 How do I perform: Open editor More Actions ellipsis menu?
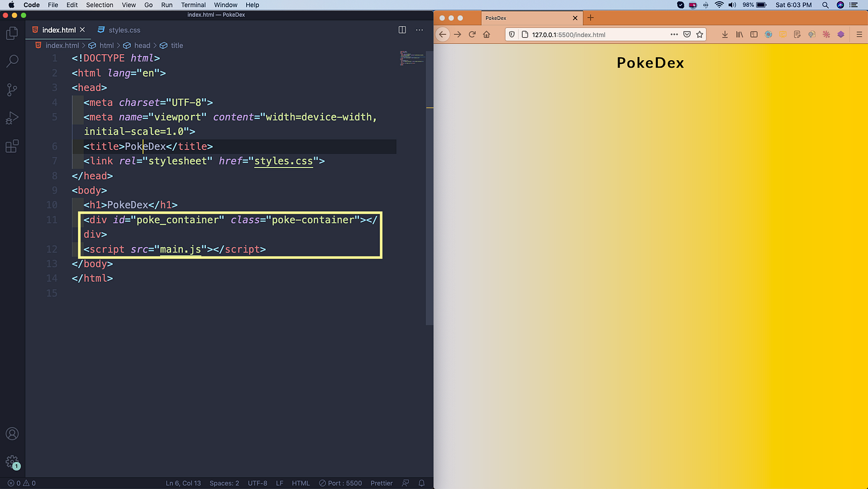click(x=420, y=30)
